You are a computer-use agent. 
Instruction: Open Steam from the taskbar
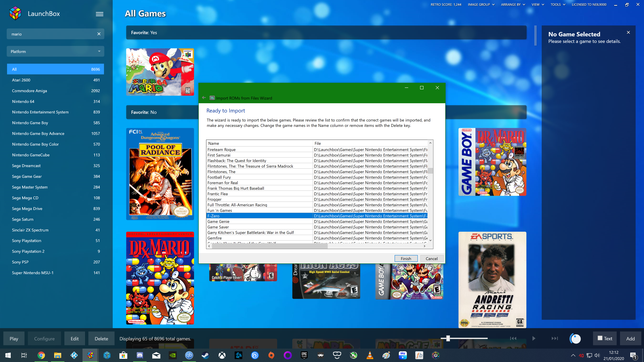tap(205, 355)
